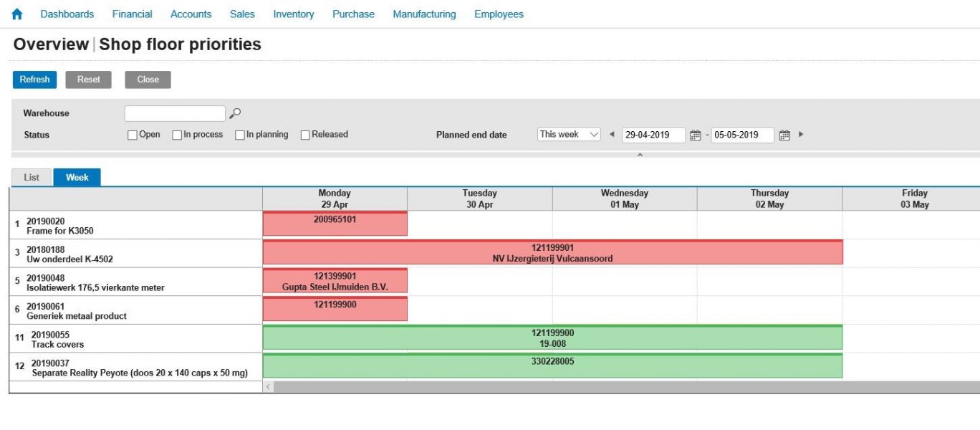Collapse the filter panel with chevron

(640, 155)
